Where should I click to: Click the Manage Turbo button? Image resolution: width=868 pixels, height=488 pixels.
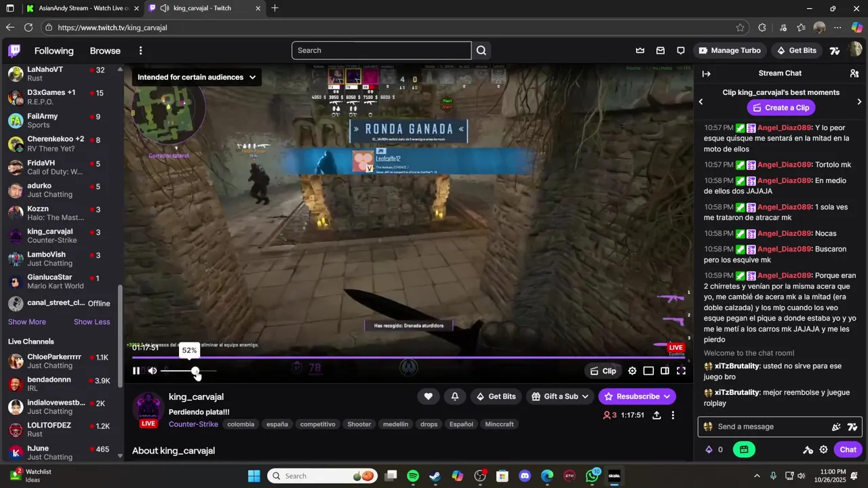click(730, 50)
